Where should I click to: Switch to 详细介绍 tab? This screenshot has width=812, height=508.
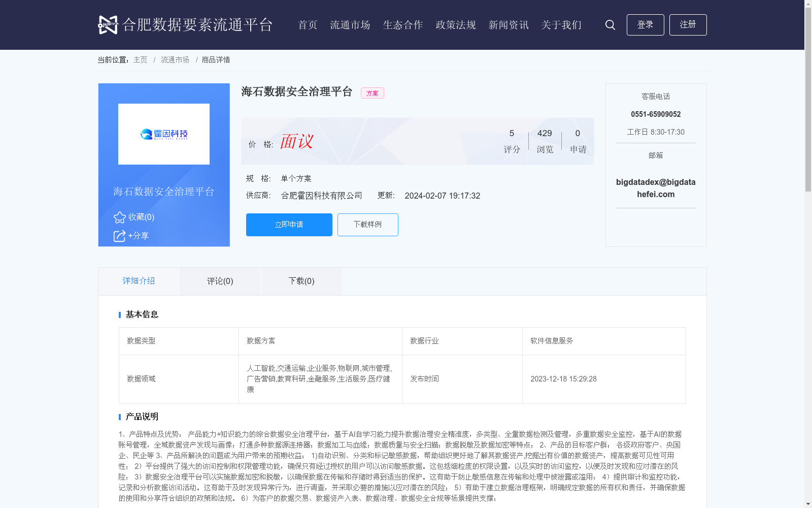coord(139,281)
